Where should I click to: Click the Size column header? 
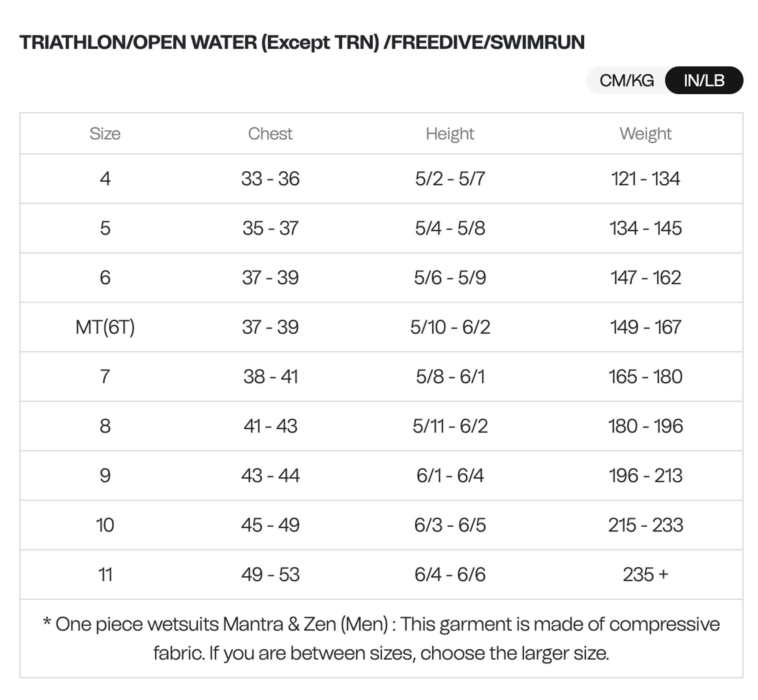click(105, 134)
